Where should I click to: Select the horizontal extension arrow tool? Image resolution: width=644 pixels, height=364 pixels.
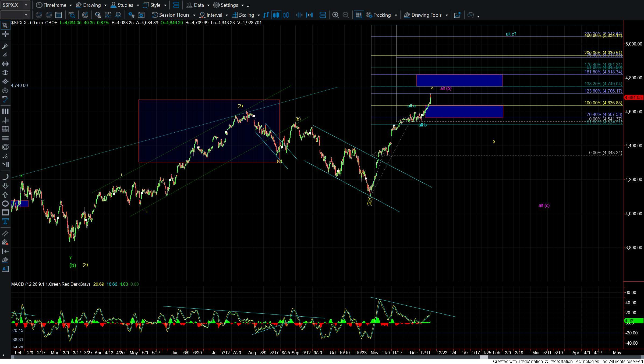(x=5, y=64)
